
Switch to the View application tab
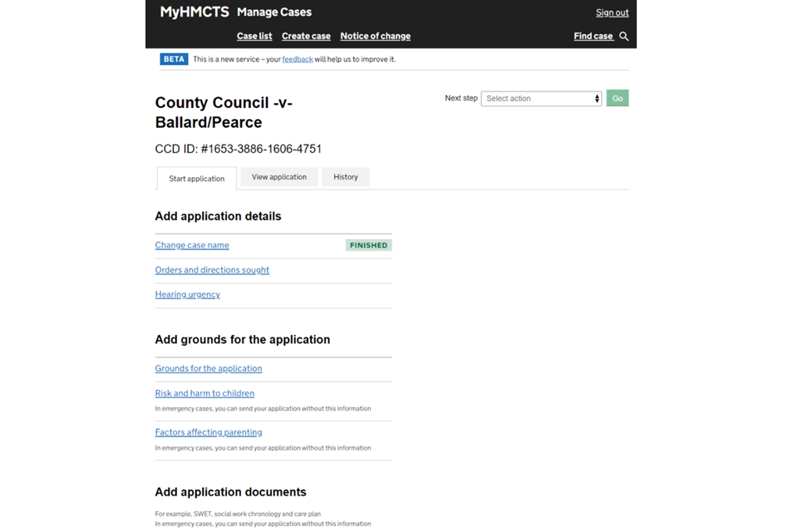279,177
